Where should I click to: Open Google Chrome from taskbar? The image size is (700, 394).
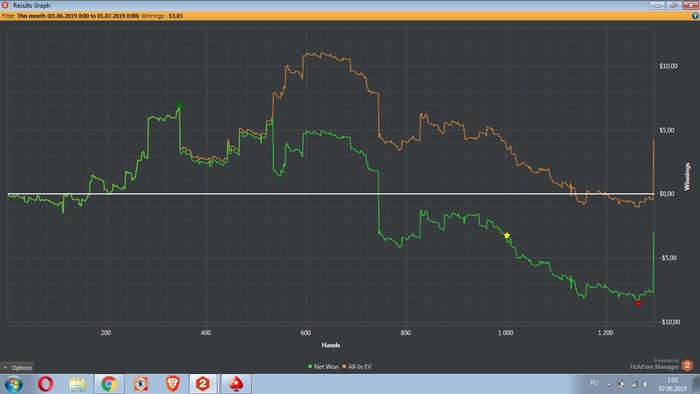[x=109, y=384]
